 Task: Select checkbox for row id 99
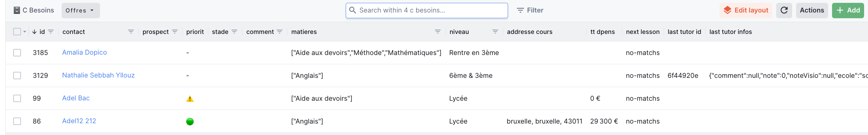[x=17, y=99]
